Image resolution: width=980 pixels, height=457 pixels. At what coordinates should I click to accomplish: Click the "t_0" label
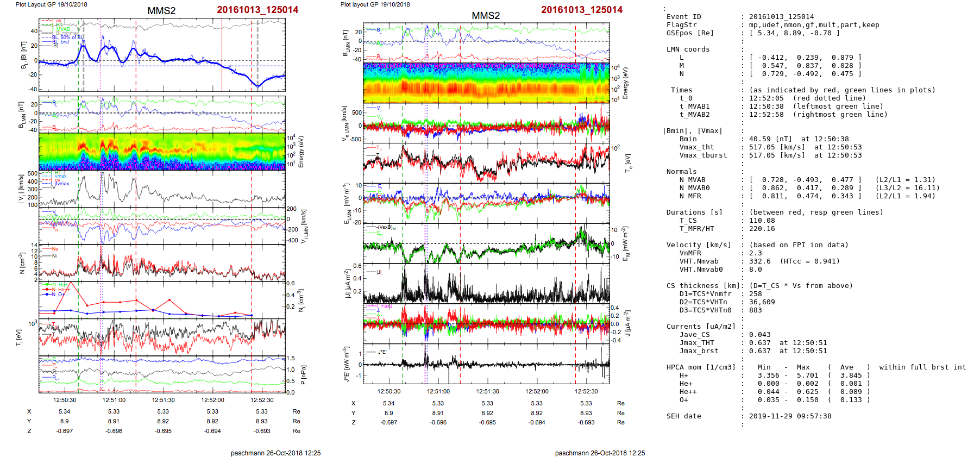point(686,98)
